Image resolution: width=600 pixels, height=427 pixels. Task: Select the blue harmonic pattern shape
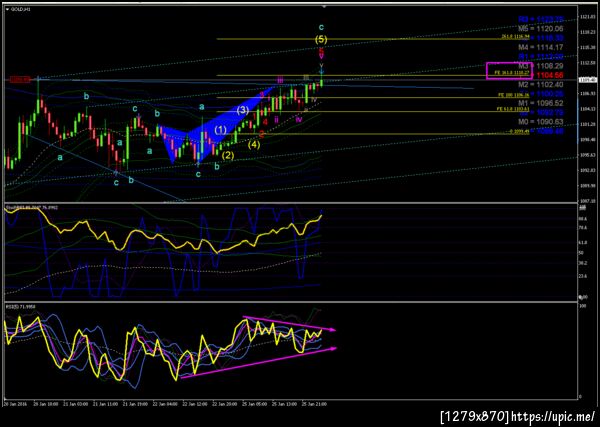pos(216,124)
